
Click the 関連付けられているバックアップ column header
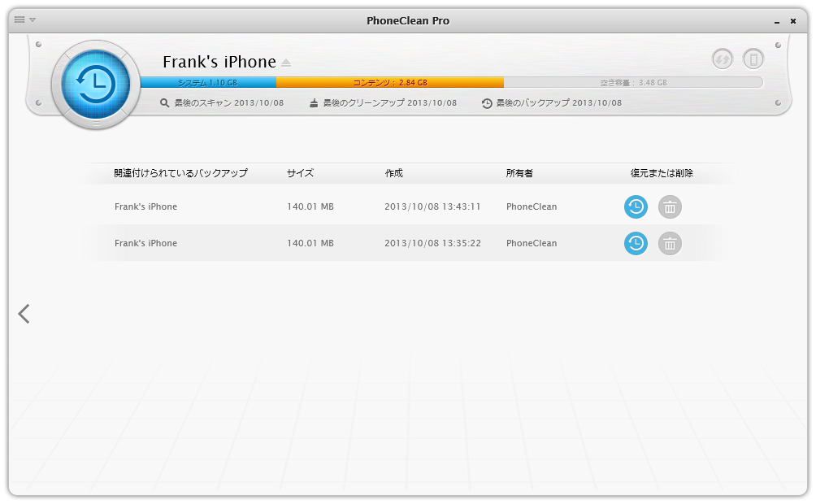(180, 173)
